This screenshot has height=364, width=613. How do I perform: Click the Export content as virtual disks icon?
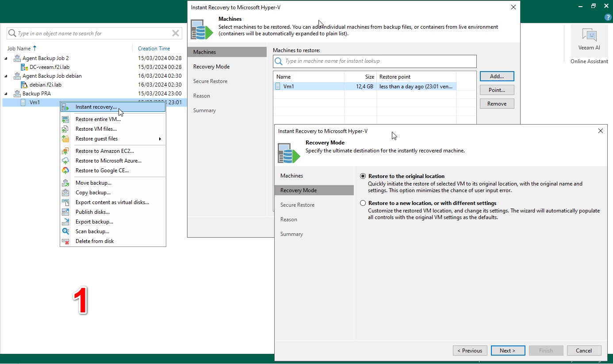(65, 202)
